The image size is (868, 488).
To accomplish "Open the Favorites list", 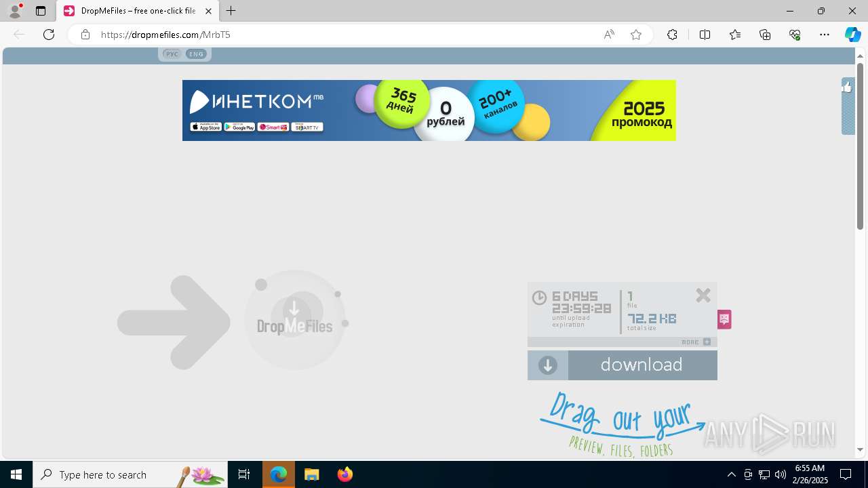I will click(735, 35).
